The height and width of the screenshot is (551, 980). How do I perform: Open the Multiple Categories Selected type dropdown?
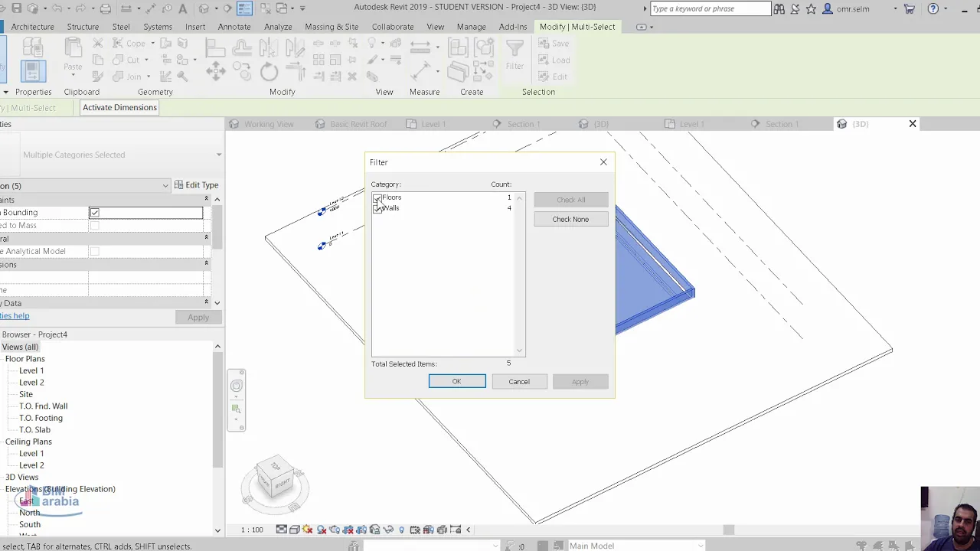[x=219, y=155]
